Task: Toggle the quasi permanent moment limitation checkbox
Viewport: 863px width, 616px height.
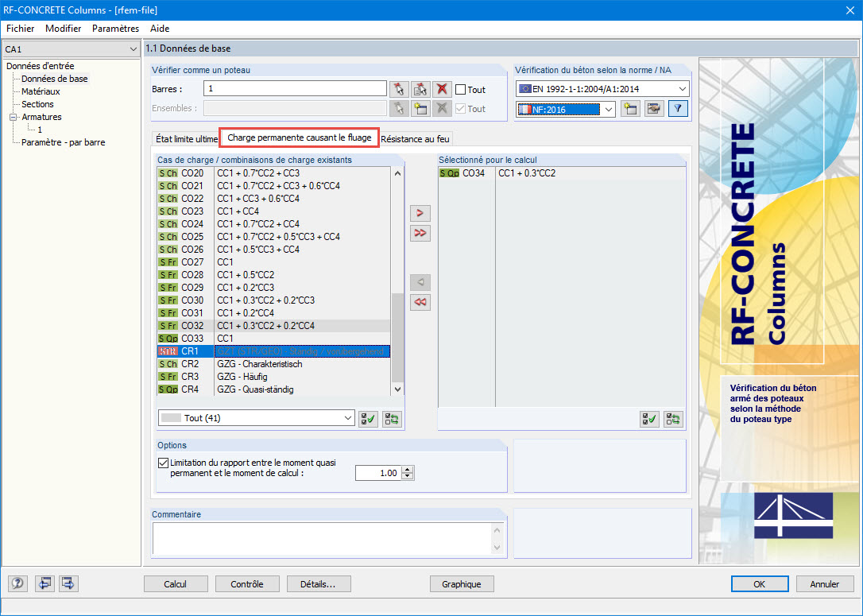Action: coord(163,463)
